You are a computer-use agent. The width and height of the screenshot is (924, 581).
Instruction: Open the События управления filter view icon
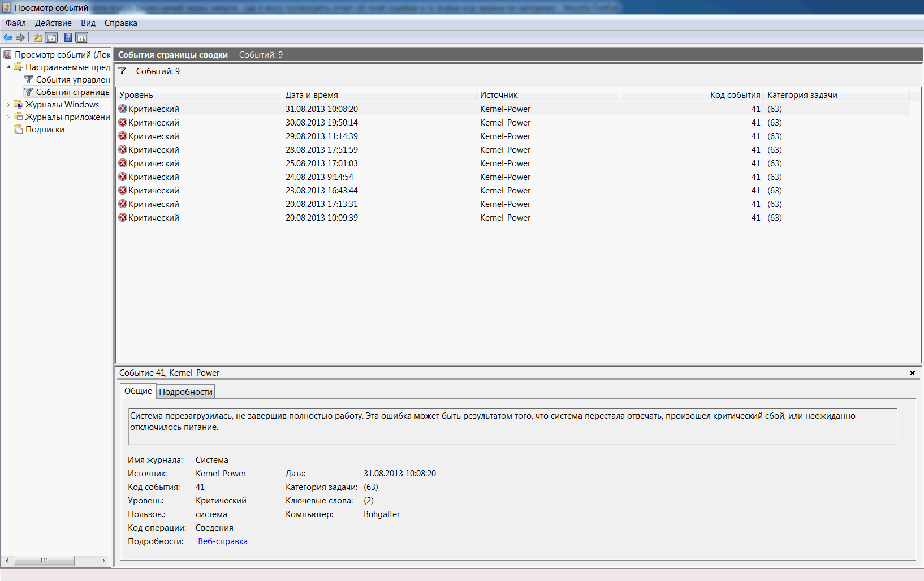tap(29, 80)
